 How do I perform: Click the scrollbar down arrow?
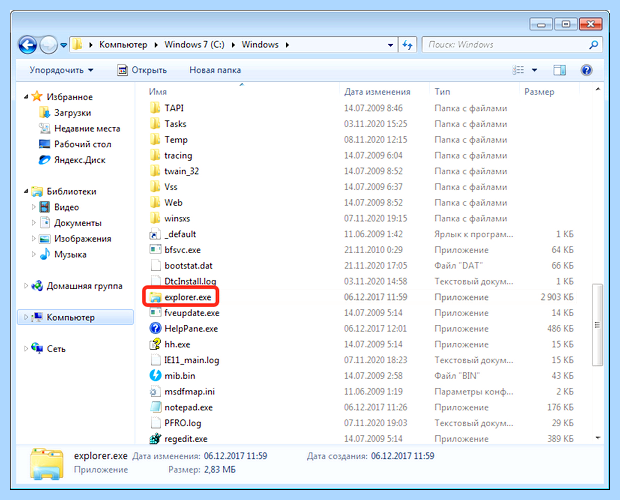[597, 438]
